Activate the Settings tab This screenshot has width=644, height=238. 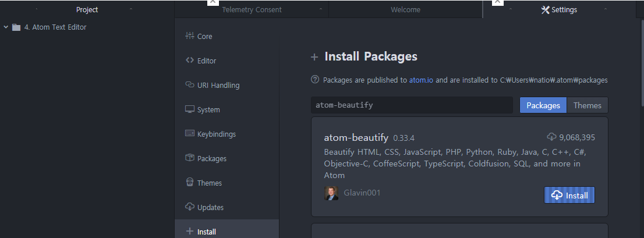click(x=559, y=9)
